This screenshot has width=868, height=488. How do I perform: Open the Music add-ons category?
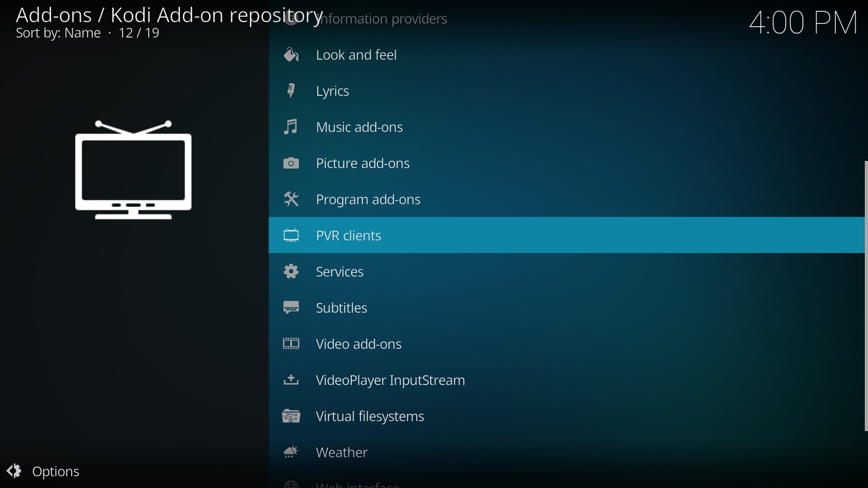pyautogui.click(x=359, y=127)
